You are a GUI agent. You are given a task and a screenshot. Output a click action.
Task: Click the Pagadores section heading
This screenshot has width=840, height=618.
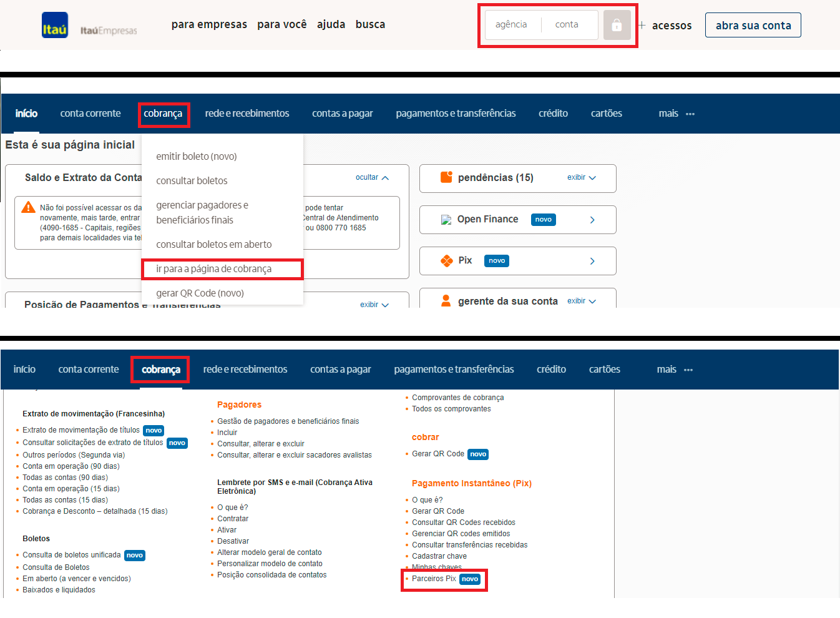pyautogui.click(x=240, y=405)
